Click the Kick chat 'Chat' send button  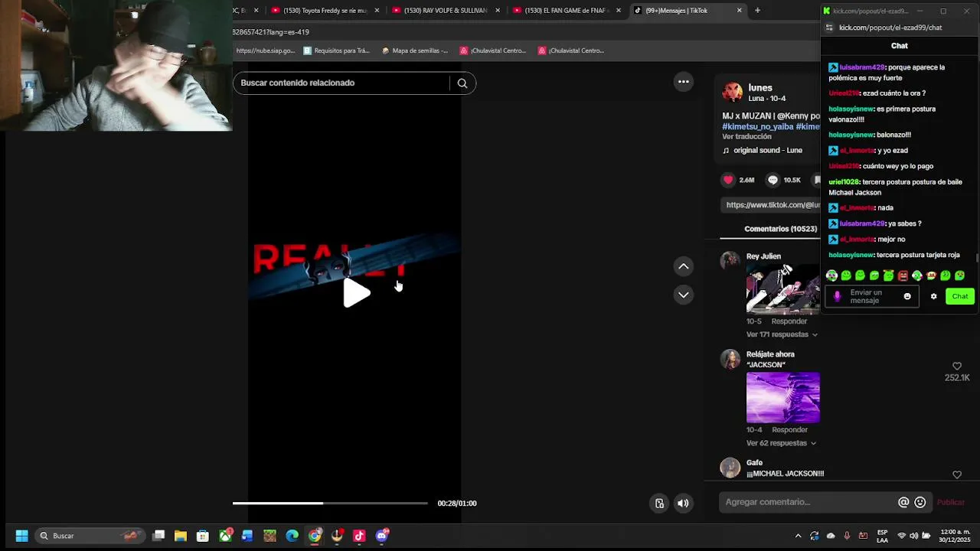(x=959, y=296)
